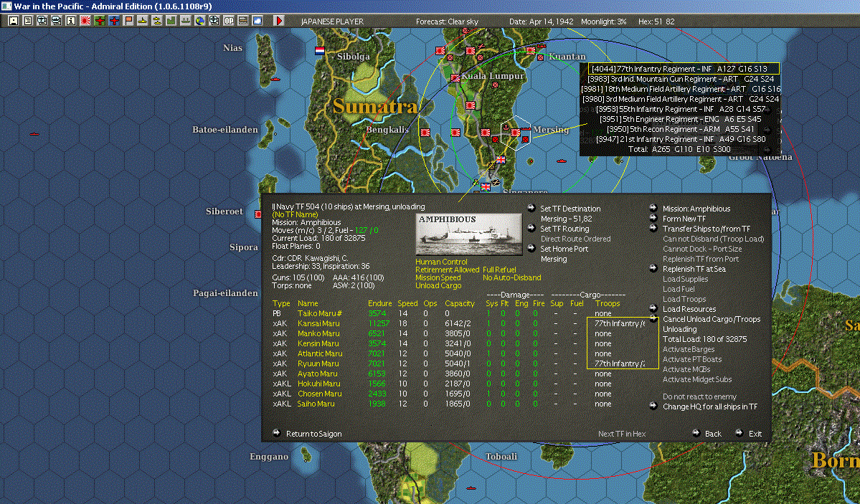Viewport: 860px width, 504px height.
Task: Click the cloud weather toolbar icon
Action: 257,21
